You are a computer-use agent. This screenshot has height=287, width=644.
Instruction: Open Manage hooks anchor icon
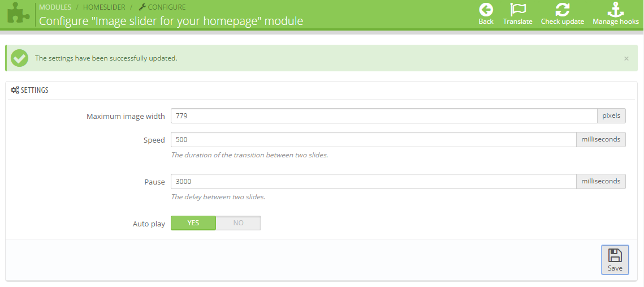pyautogui.click(x=615, y=10)
